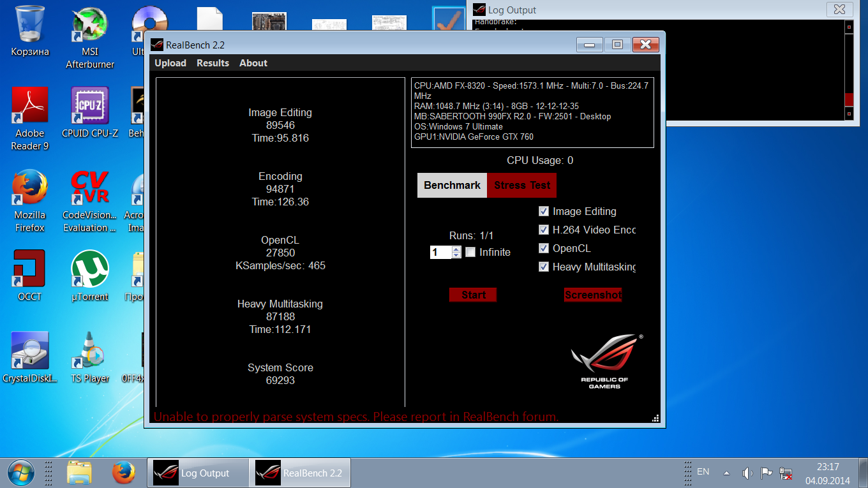This screenshot has height=488, width=868.
Task: Open Adobe Reader 9 desktop shortcut
Action: (x=30, y=119)
